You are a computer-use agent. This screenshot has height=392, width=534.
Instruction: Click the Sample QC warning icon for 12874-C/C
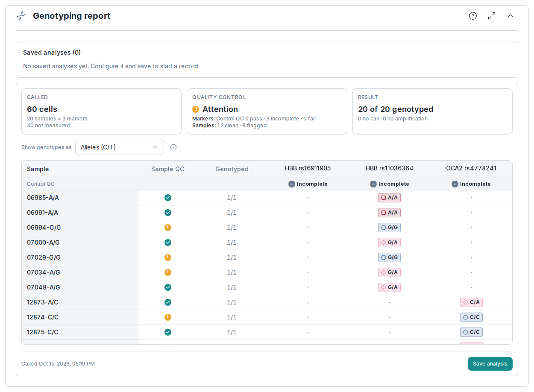point(168,317)
